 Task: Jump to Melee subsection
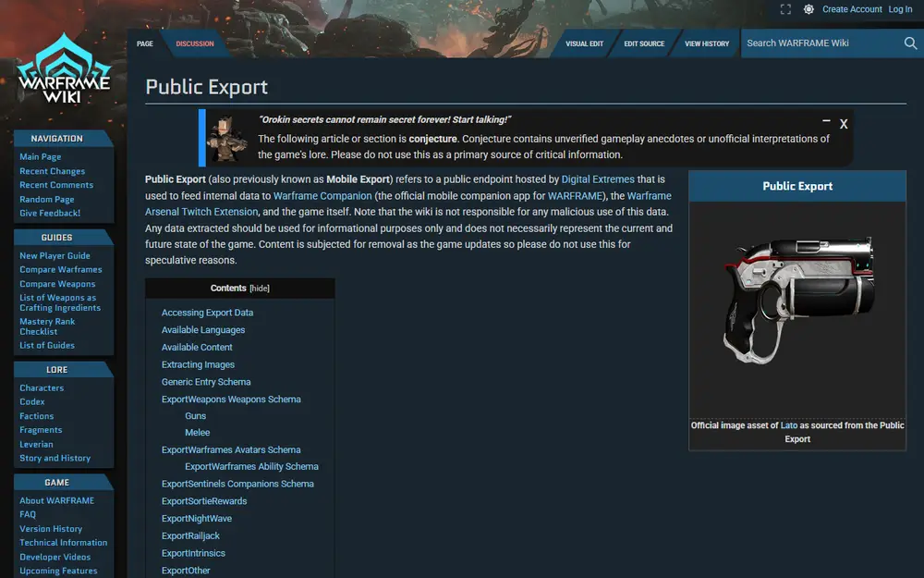(198, 432)
